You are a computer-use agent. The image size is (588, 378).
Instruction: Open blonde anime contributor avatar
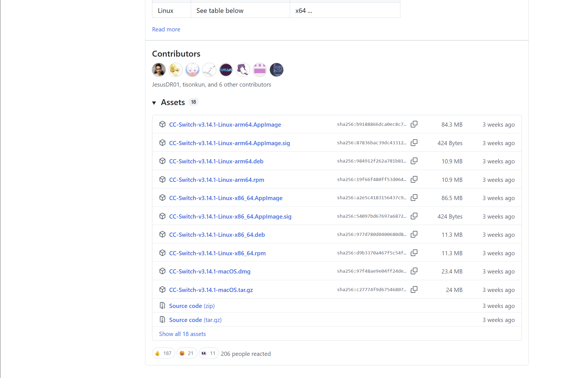[x=176, y=70]
